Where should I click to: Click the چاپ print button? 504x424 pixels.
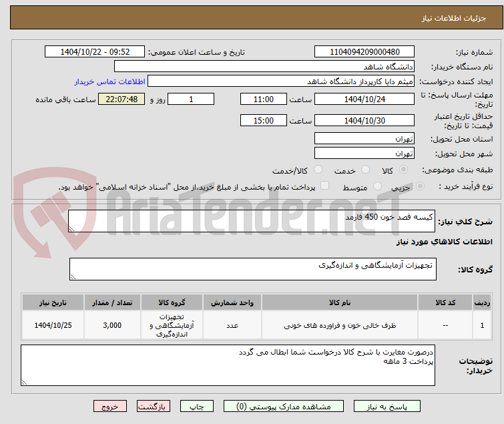click(197, 407)
